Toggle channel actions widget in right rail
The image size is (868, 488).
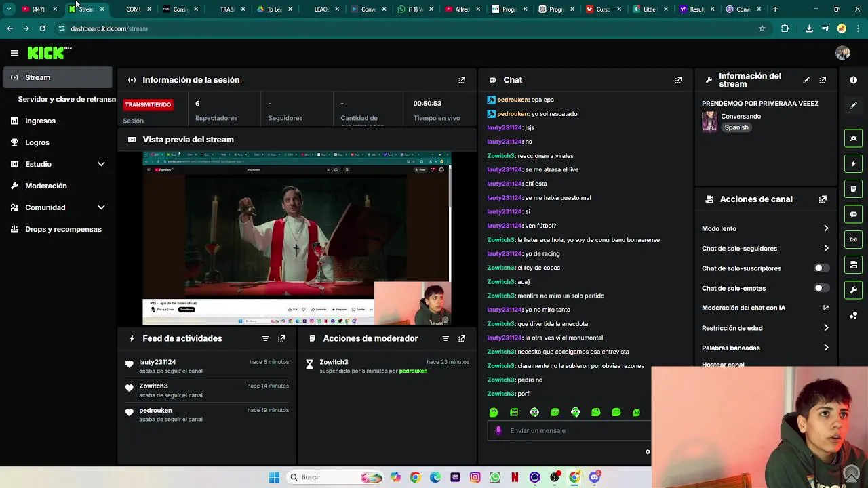point(853,264)
